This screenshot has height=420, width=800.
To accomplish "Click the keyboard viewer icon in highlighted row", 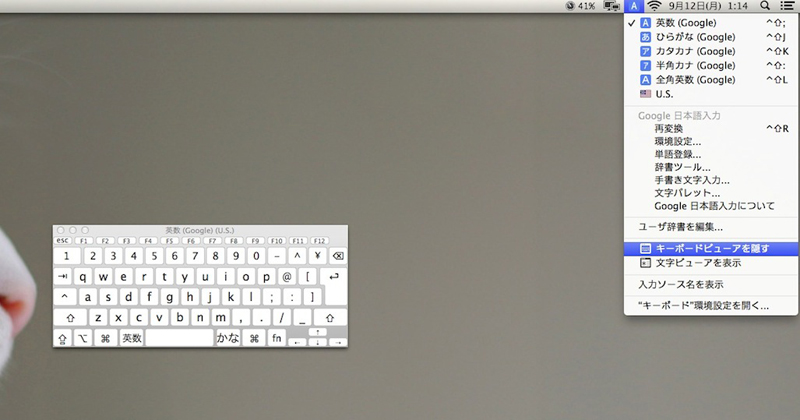I will (645, 249).
